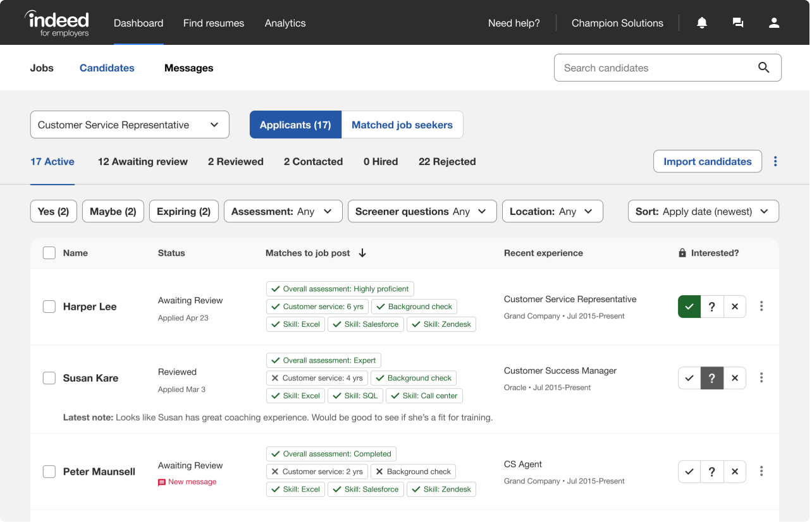812x522 pixels.
Task: Tick the checkbox next to Susan Kare
Action: pos(49,378)
